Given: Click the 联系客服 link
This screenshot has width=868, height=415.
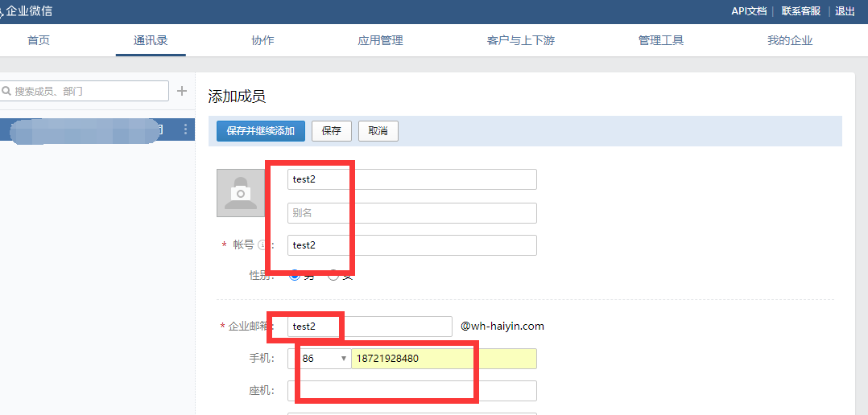Looking at the screenshot, I should [800, 11].
